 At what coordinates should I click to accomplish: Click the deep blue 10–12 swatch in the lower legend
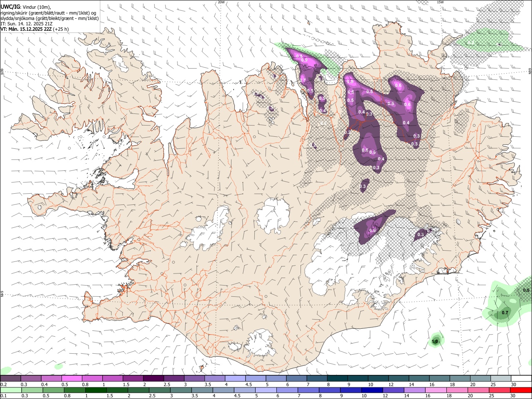pos(371,390)
